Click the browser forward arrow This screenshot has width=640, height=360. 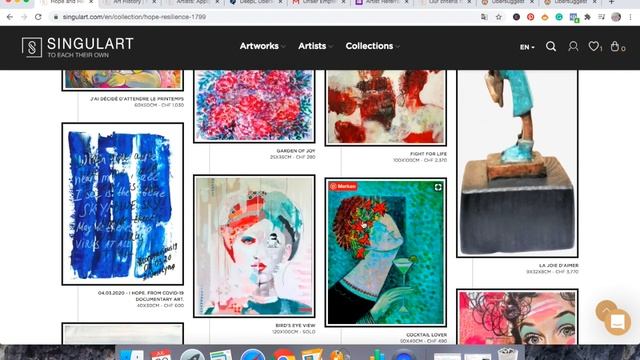click(x=24, y=17)
